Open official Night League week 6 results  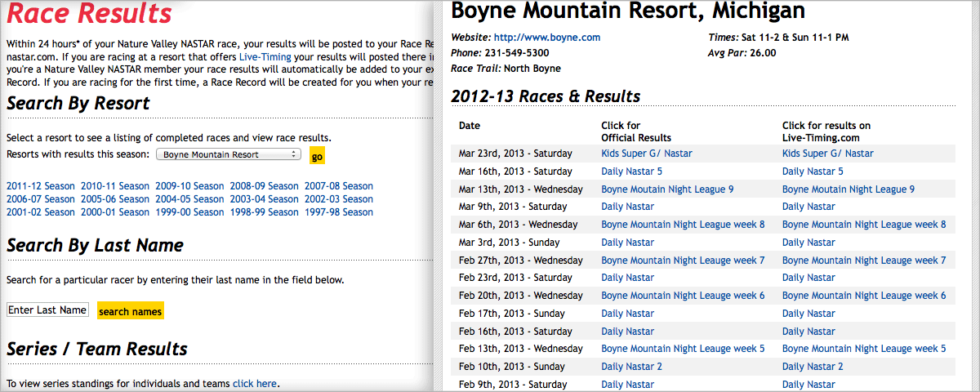pyautogui.click(x=683, y=296)
